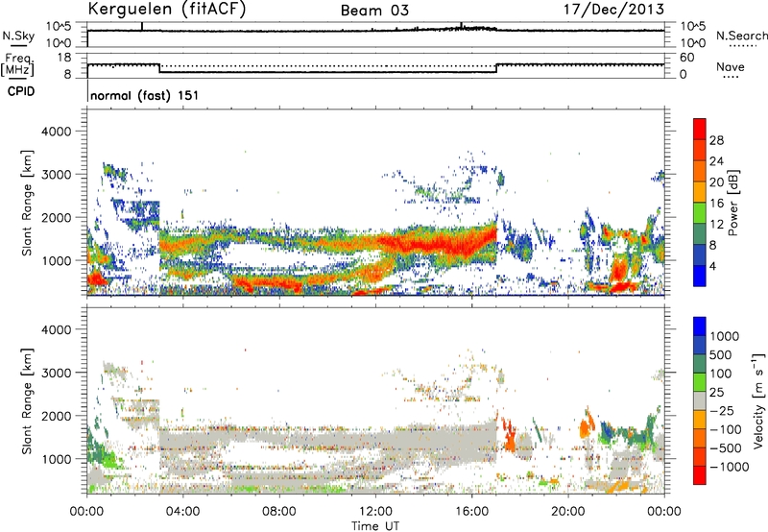Click the 'Nave' legend label
The image size is (768, 532).
(731, 66)
